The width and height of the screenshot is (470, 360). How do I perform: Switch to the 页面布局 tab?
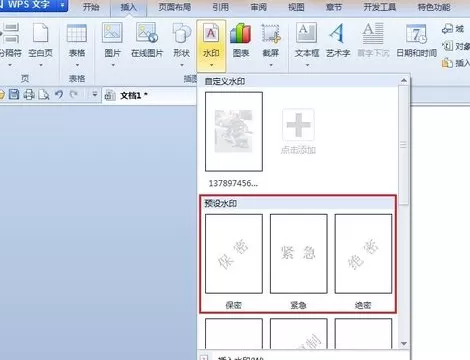click(175, 7)
